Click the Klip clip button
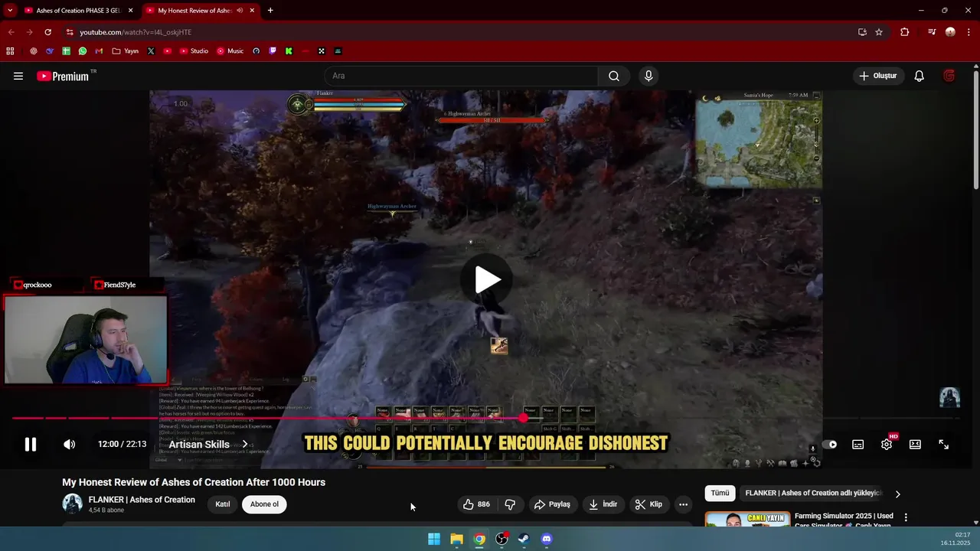 click(648, 504)
